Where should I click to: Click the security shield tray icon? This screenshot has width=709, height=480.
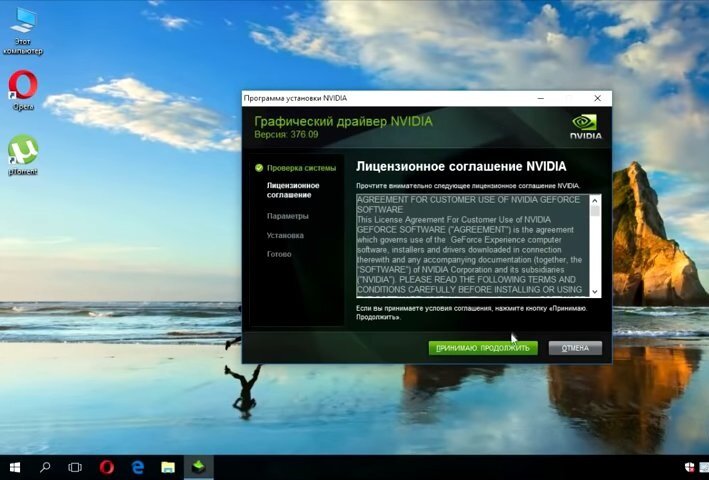pos(690,467)
